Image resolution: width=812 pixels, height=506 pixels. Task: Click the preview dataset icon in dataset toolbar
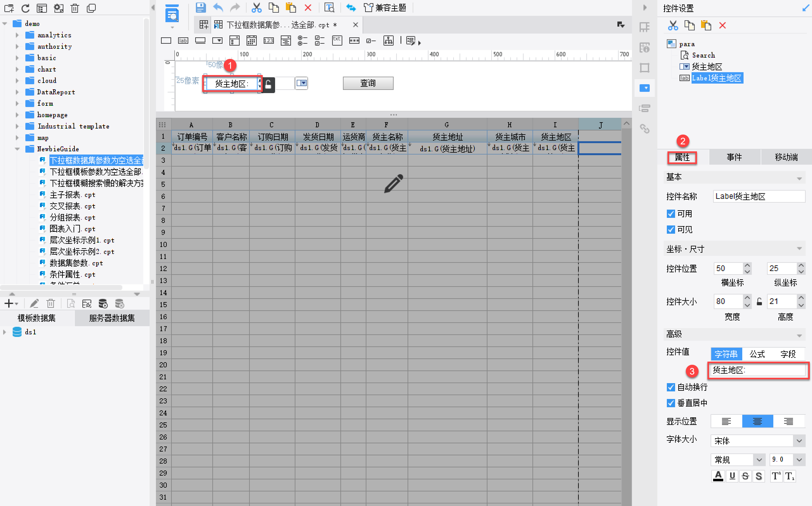click(x=71, y=304)
